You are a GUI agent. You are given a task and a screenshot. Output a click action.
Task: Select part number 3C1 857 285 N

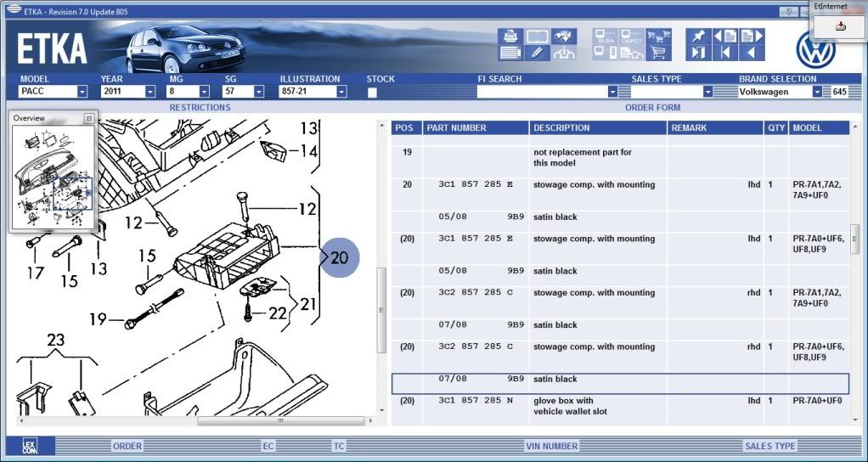[x=476, y=401]
